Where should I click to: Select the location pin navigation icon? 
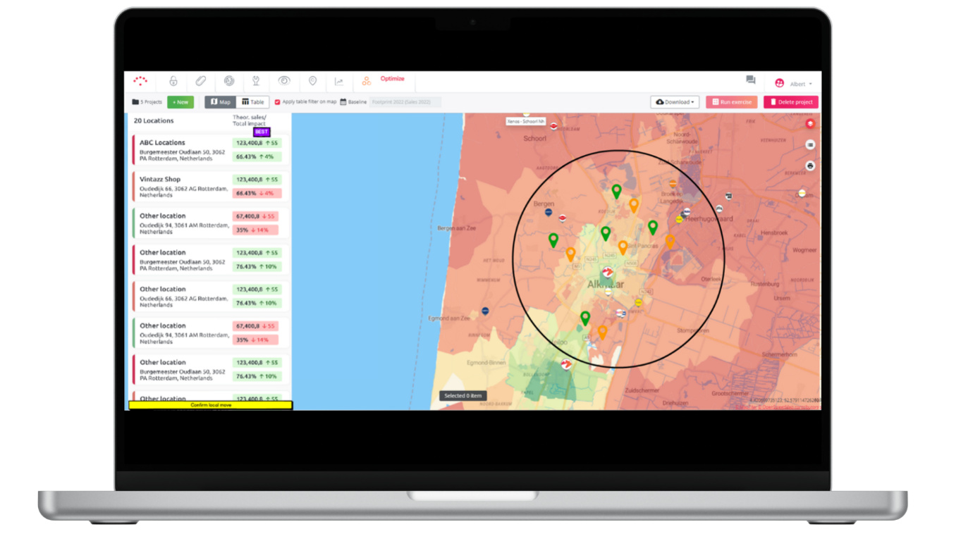click(312, 82)
